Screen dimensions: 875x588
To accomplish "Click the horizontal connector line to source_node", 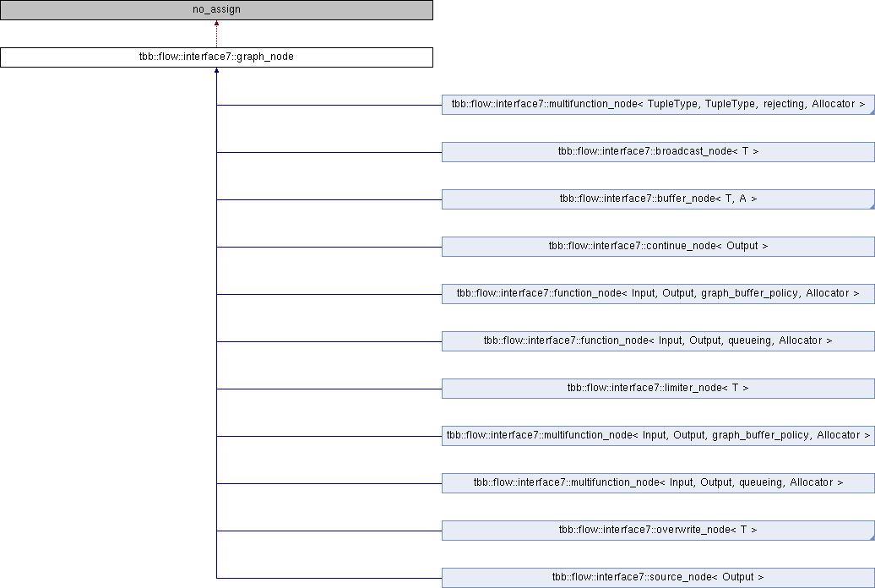I will pos(329,578).
